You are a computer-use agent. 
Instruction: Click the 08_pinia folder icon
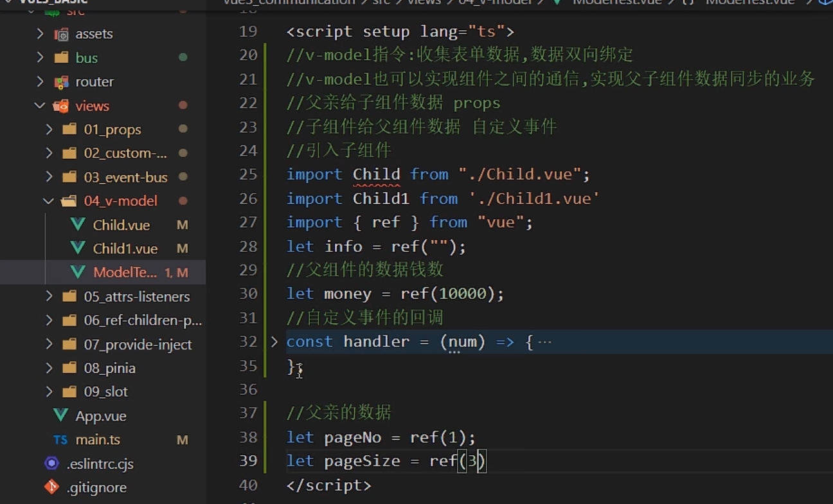tap(70, 368)
